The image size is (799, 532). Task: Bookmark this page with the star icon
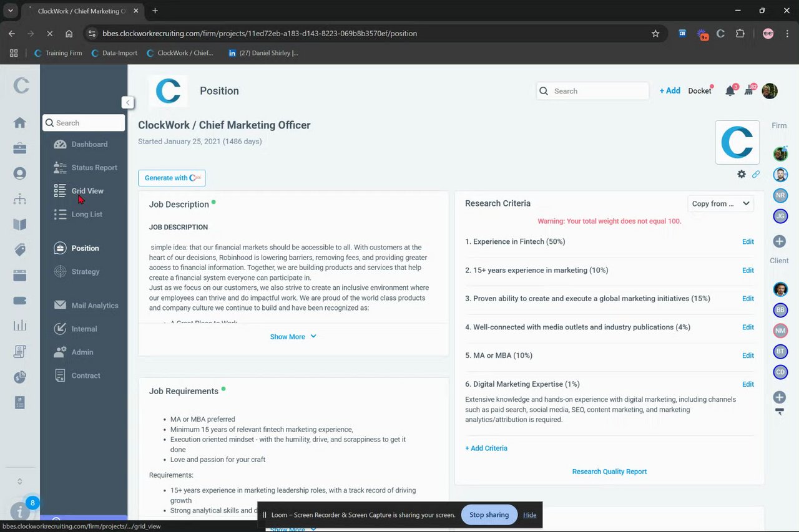pos(655,34)
